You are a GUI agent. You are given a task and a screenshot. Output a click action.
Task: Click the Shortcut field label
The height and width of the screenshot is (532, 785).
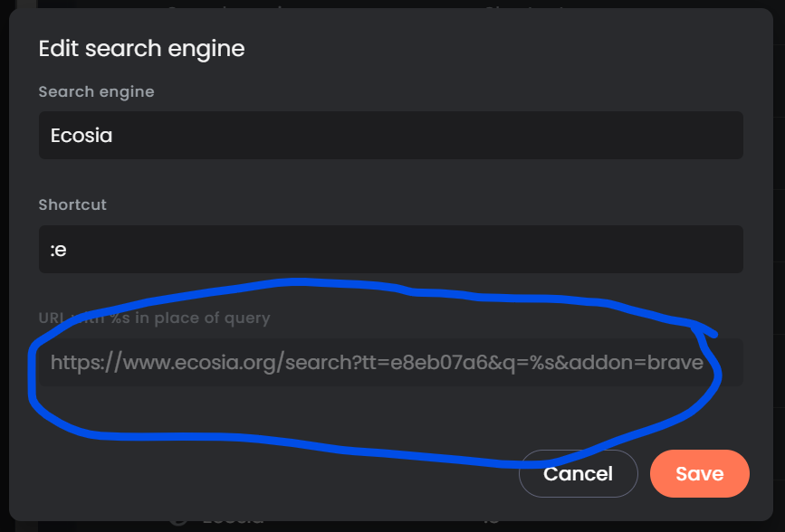[72, 204]
